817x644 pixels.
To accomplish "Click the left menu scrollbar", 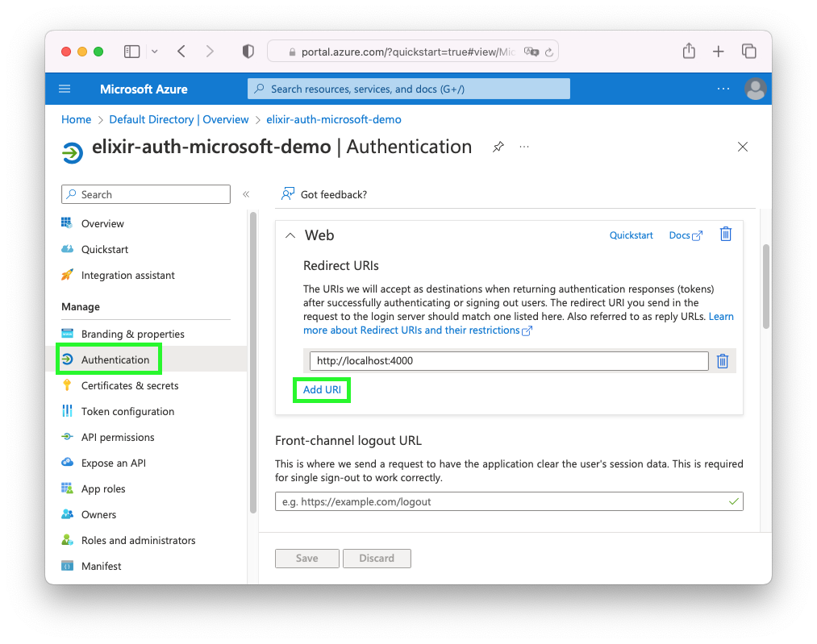I will 253,362.
